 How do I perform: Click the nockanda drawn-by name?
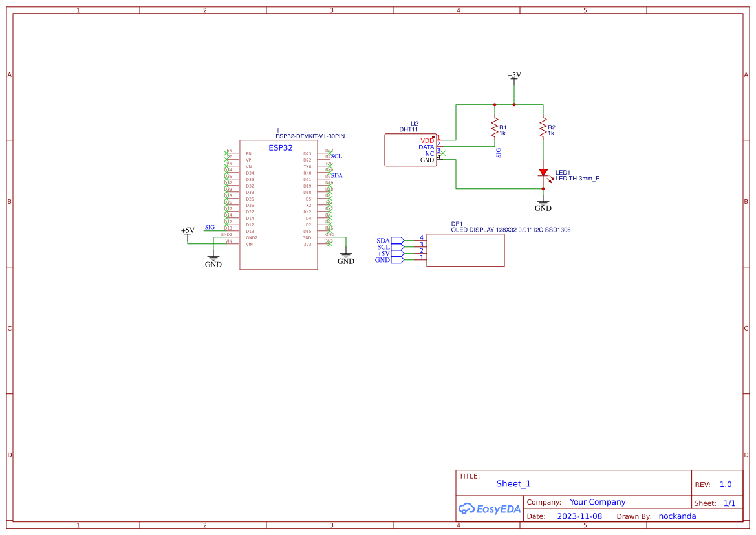[677, 516]
